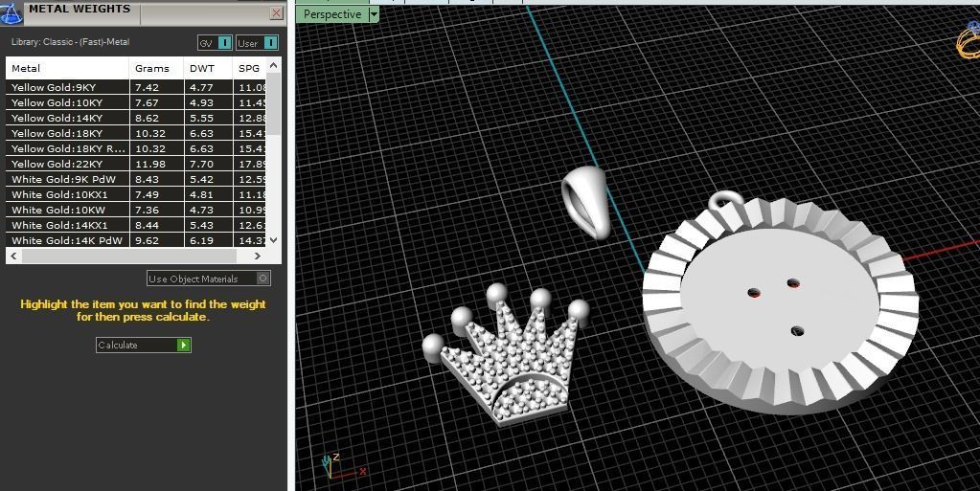Screen dimensions: 980x491
Task: Click the Grams column header
Action: [x=157, y=68]
